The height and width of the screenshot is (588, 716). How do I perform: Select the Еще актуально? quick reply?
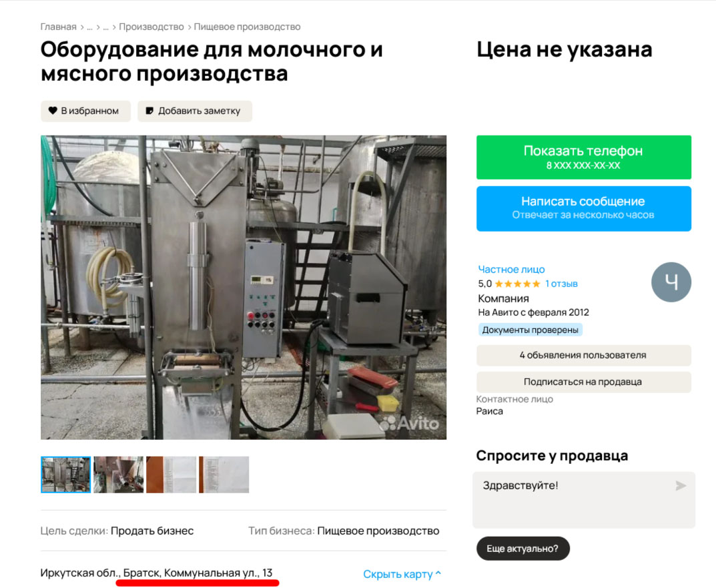522,549
